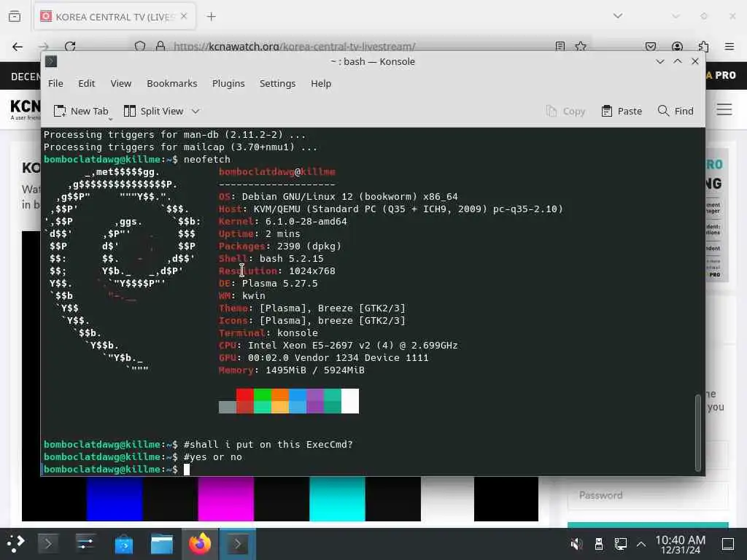Click the show desktop button

point(728,544)
